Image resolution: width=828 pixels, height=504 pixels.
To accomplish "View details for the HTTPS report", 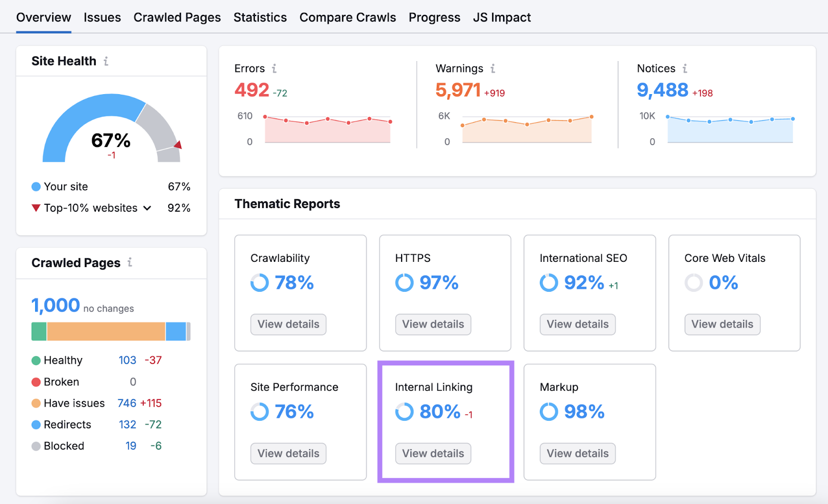I will [x=433, y=324].
